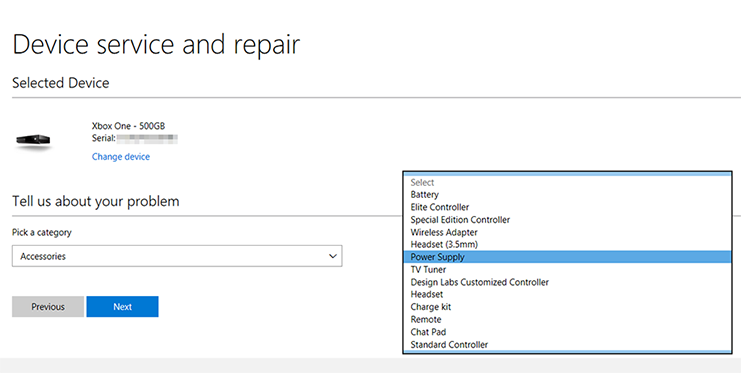The image size is (741, 373).
Task: Click the Xbox One console thumbnail
Action: coord(33,141)
